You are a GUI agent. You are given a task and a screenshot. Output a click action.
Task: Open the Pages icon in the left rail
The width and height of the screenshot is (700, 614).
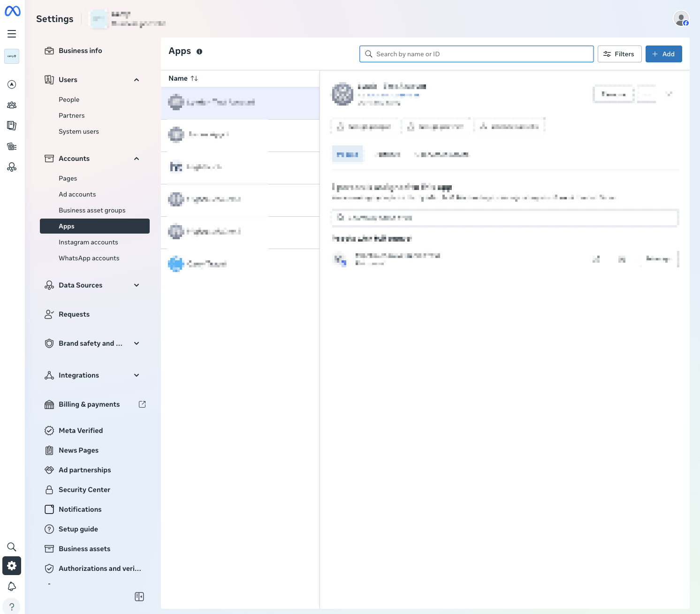[x=12, y=126]
